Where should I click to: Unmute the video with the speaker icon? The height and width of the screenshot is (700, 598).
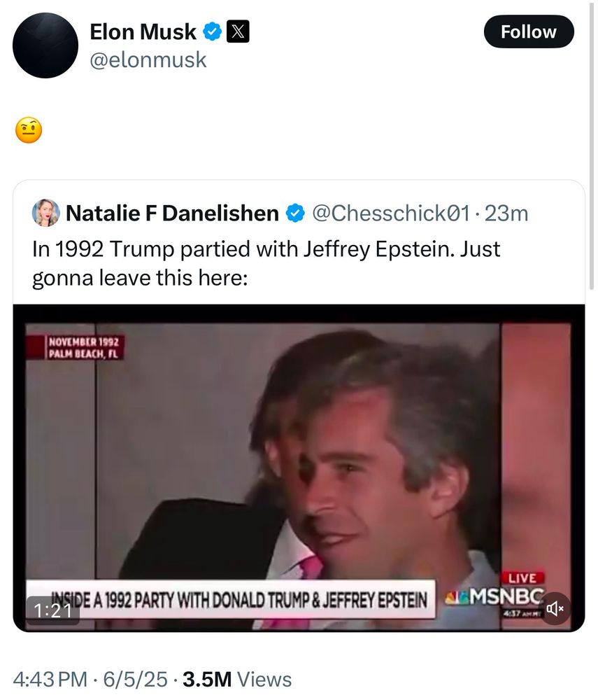(556, 608)
